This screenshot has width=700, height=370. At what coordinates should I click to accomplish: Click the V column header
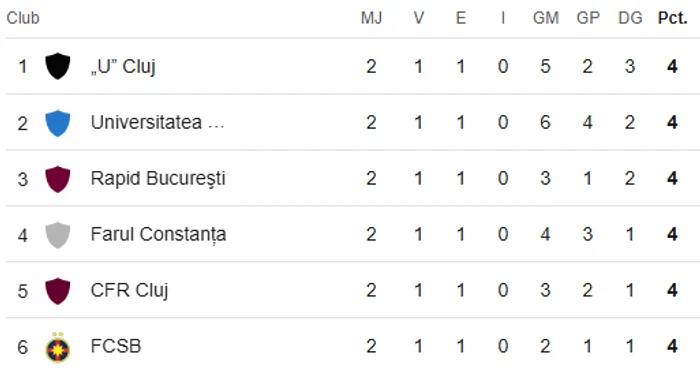pos(418,18)
